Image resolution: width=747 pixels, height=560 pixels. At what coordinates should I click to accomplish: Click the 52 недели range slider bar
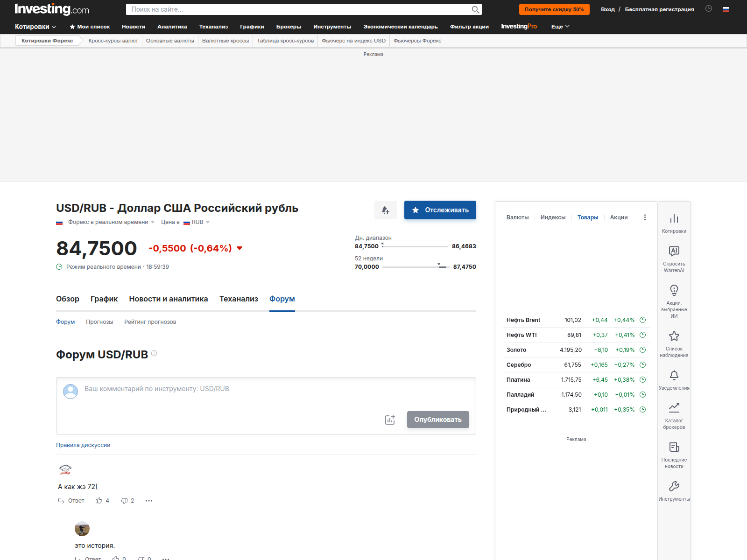[x=415, y=267]
